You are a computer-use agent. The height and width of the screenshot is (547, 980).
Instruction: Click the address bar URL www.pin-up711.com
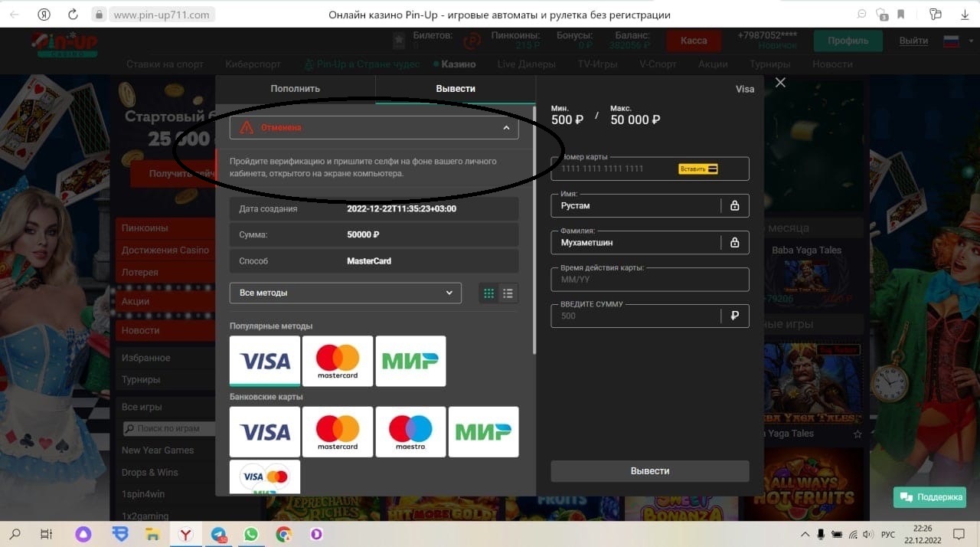click(x=161, y=15)
